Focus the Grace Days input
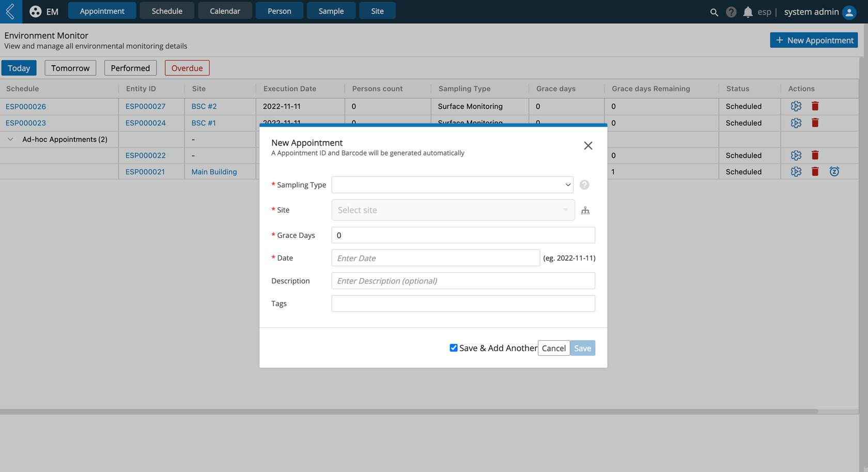868x472 pixels. (463, 235)
